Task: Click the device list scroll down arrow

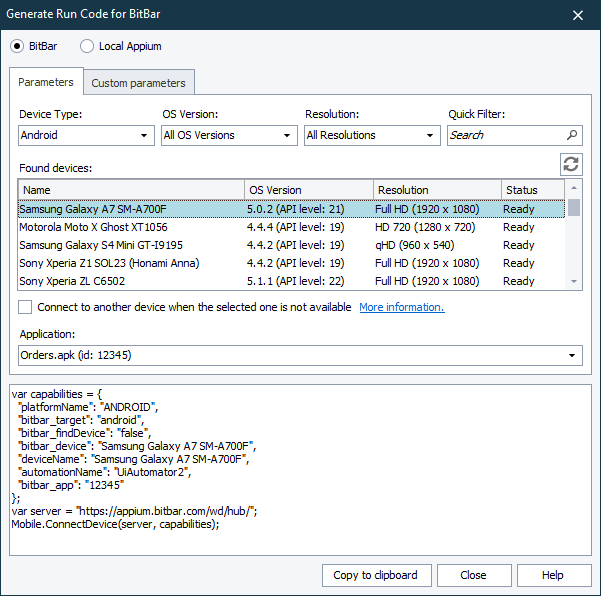Action: click(x=574, y=281)
